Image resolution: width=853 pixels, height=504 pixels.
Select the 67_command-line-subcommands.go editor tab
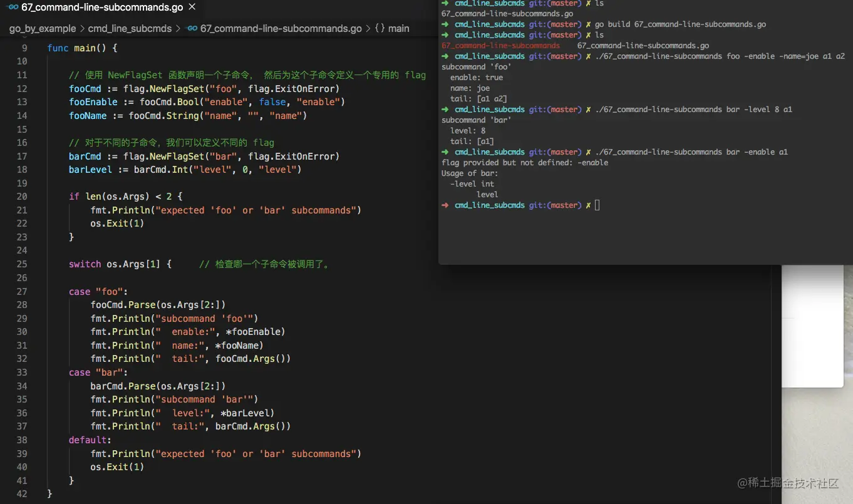click(101, 8)
